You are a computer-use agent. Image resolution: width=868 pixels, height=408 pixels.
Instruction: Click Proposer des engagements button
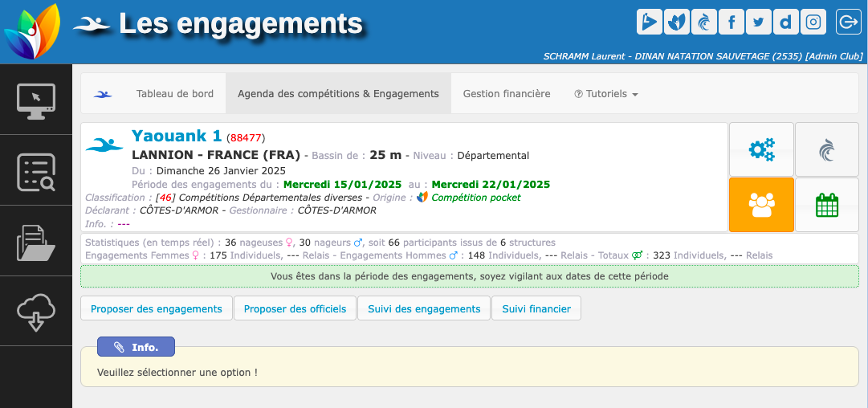pos(157,308)
